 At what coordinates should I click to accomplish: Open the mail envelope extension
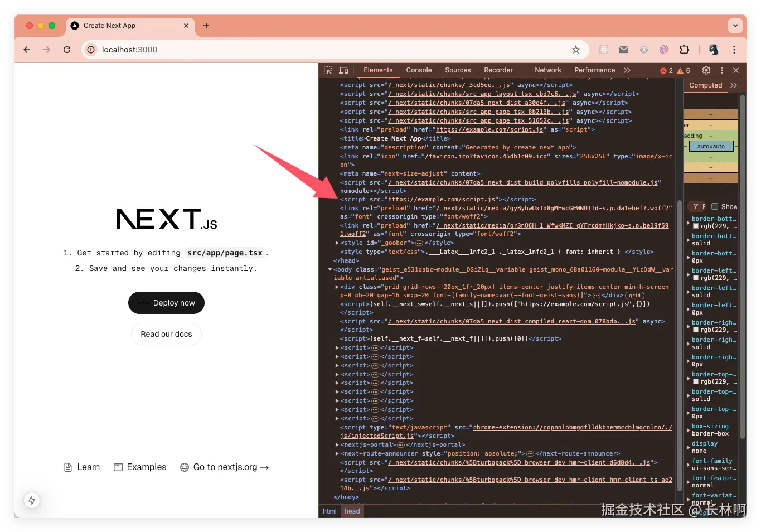pyautogui.click(x=624, y=50)
